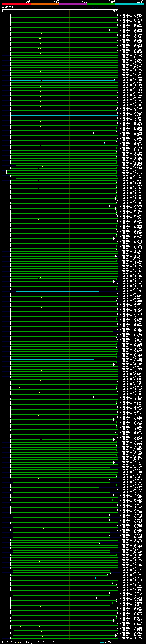Select hit label UniRef100_B6KGK3
The width and height of the screenshot is (146, 644).
pyautogui.click(x=131, y=115)
